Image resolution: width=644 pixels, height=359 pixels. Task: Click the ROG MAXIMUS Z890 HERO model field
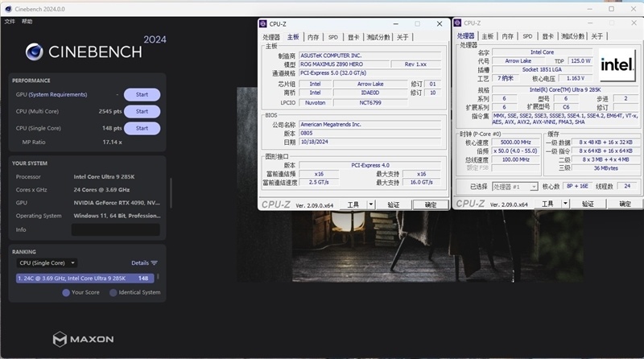344,64
